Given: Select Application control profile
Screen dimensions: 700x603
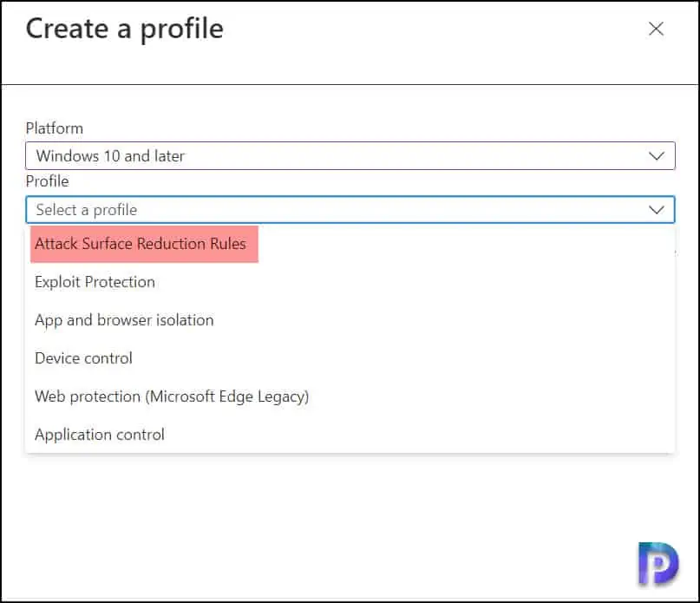Looking at the screenshot, I should (x=350, y=435).
